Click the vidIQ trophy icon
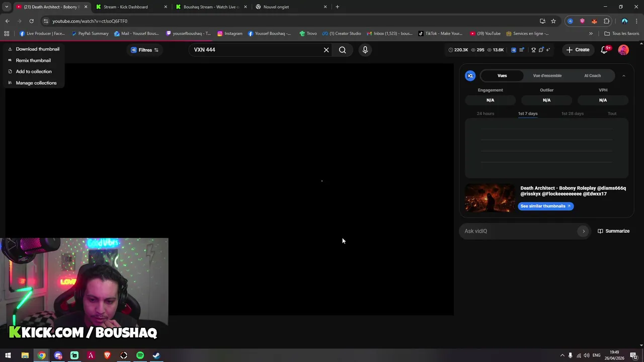Viewport: 644px width, 362px height. click(533, 50)
